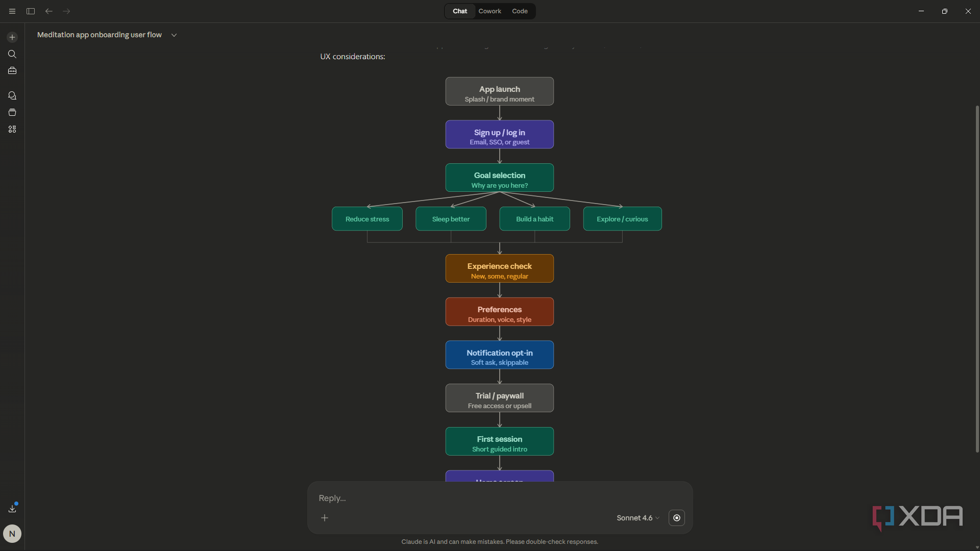Image resolution: width=980 pixels, height=551 pixels.
Task: Click the Goal selection node
Action: click(499, 178)
